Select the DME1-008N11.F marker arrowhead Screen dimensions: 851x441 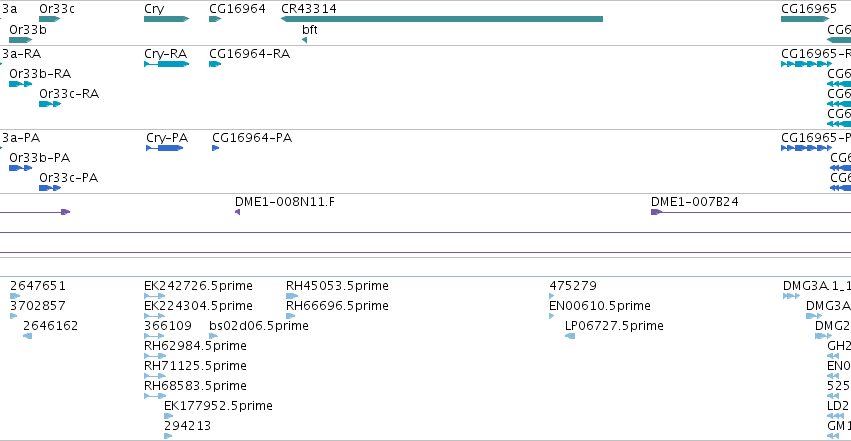(237, 212)
